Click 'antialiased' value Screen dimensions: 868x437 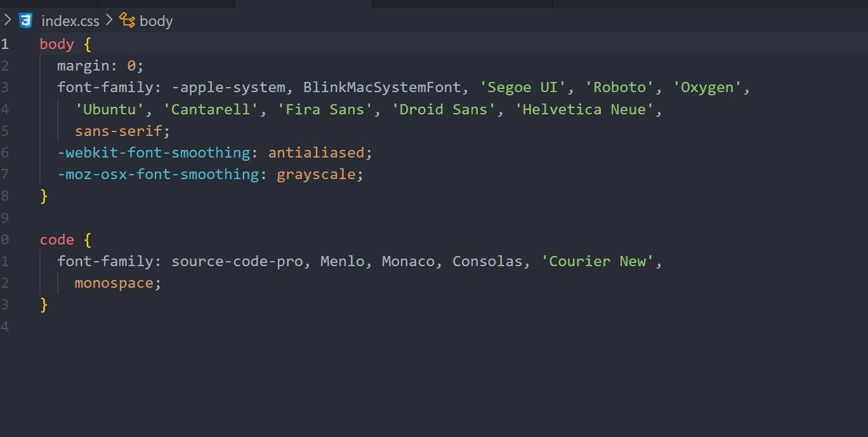point(316,152)
